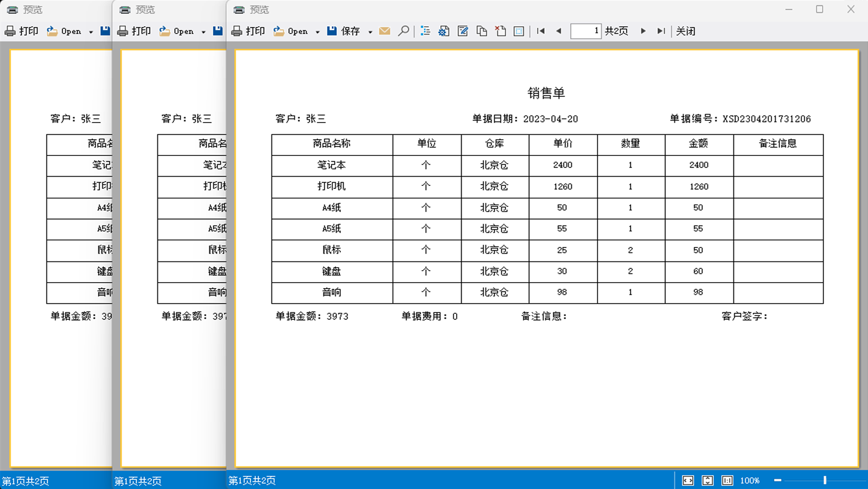Show the outline tree icon
Screen dimensions: 868x489
coord(425,31)
